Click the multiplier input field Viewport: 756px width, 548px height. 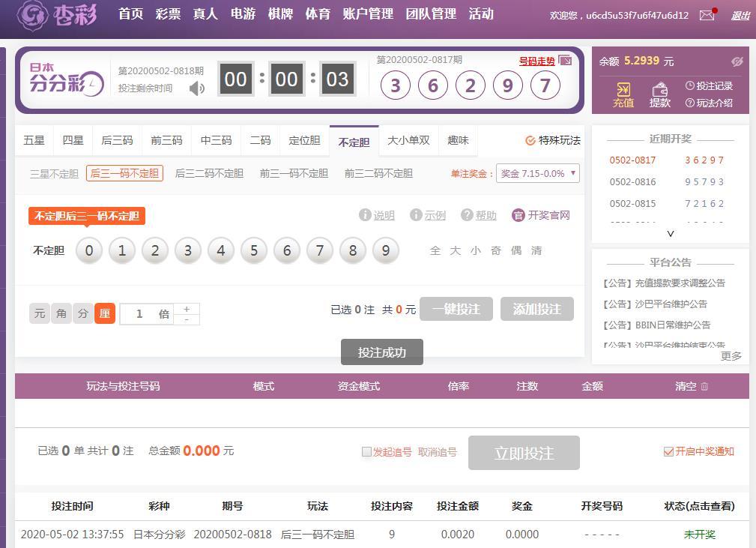[x=147, y=314]
